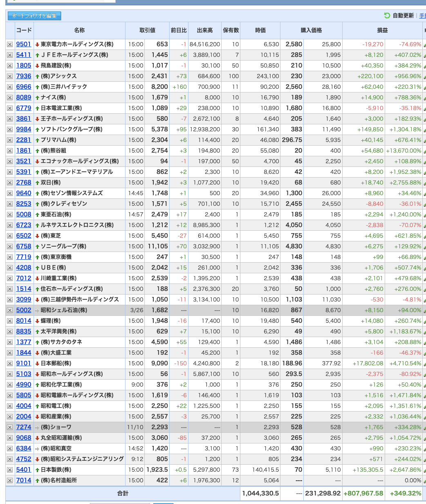The height and width of the screenshot is (504, 426).
Task: Click the X icon beside 飛島建設
Action: coord(10,65)
